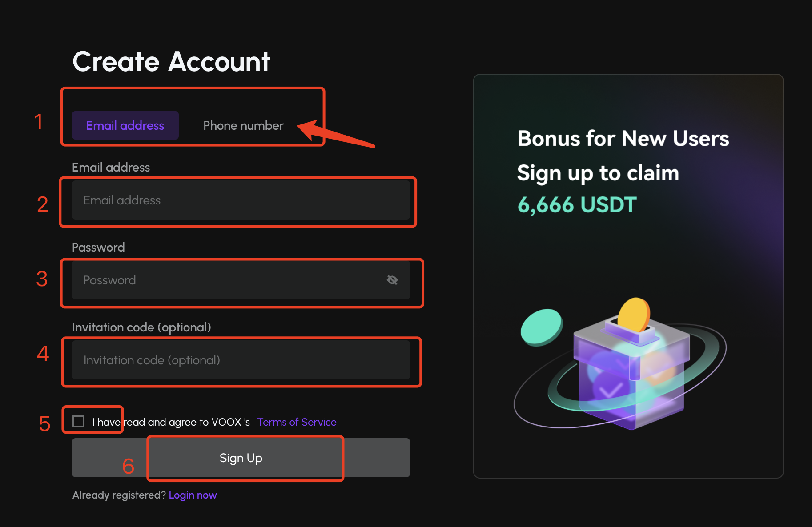Tick the Terms of Service agreement checkbox
Image resolution: width=812 pixels, height=527 pixels.
78,421
